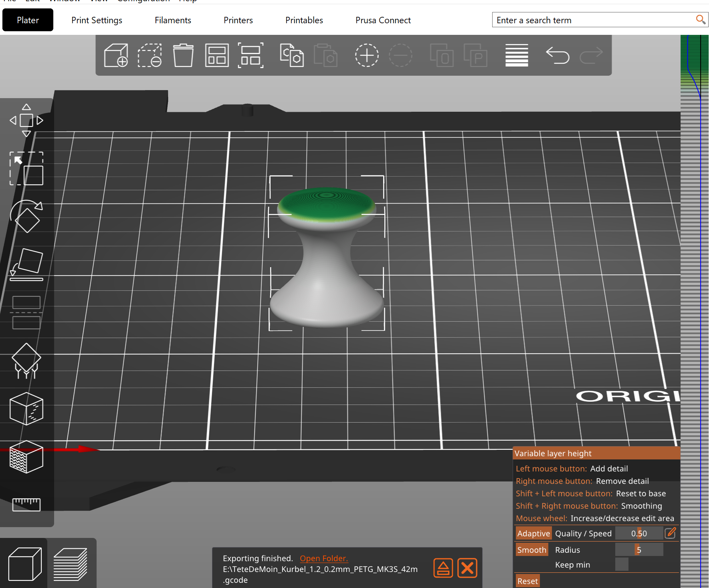This screenshot has height=588, width=709.
Task: Click the Add object cube icon
Action: coord(116,55)
